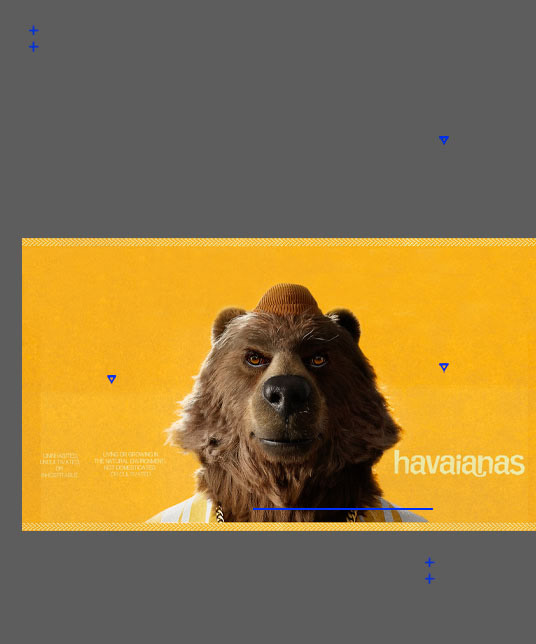Click the white striped shirt collar
Image resolution: width=536 pixels, height=644 pixels.
click(181, 509)
